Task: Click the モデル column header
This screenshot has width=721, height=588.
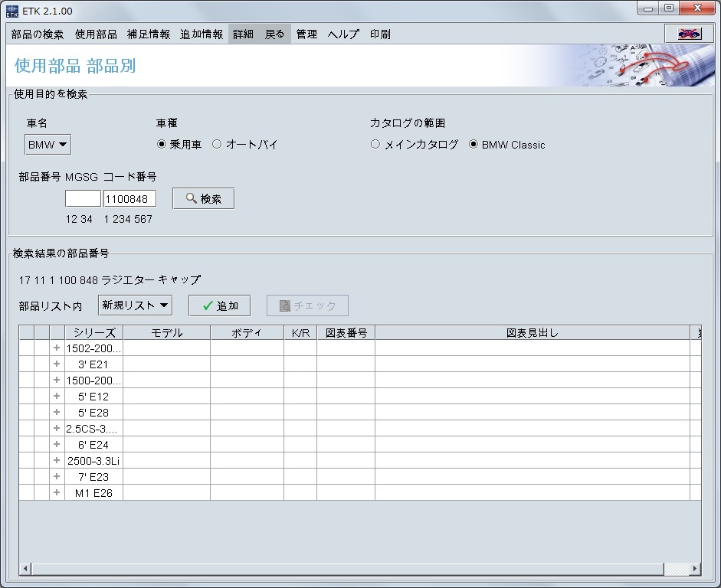Action: coord(166,332)
